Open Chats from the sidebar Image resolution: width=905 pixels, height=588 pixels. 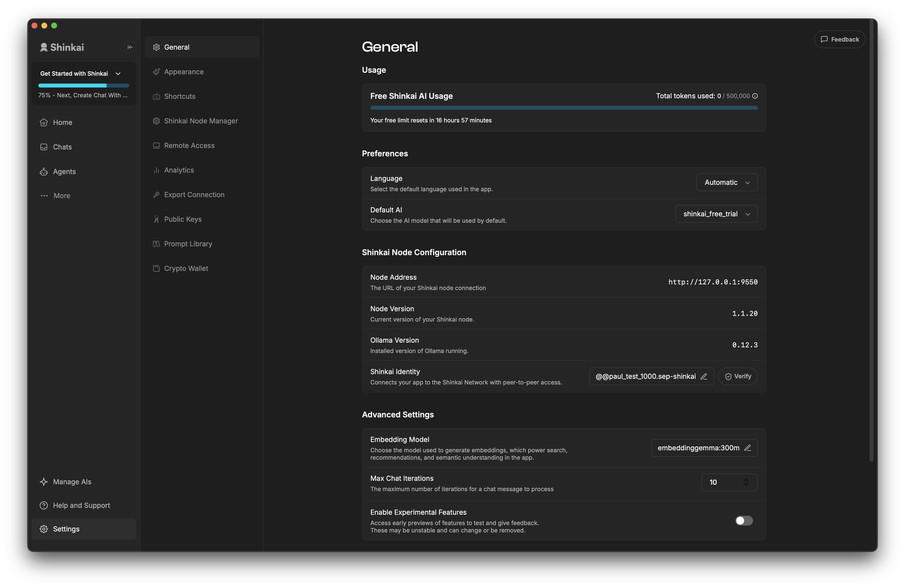[x=62, y=147]
